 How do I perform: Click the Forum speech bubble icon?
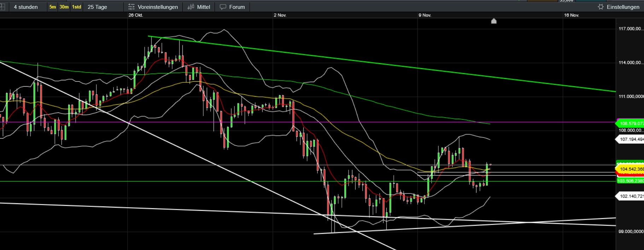[x=223, y=7]
